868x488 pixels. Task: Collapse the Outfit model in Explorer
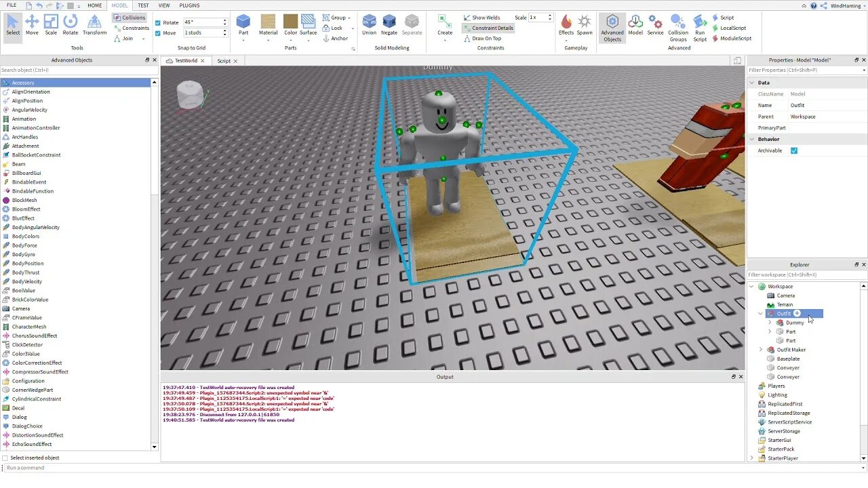[760, 313]
